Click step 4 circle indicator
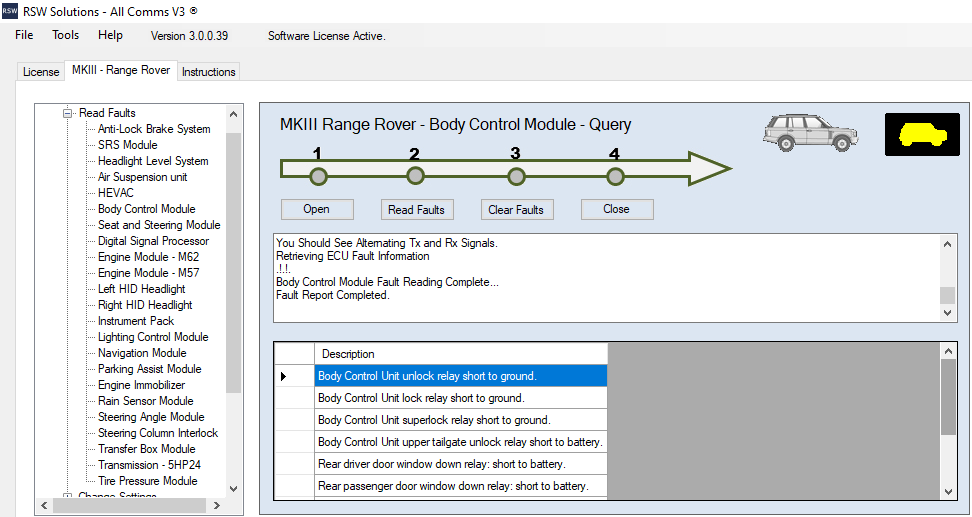This screenshot has height=517, width=972. (614, 177)
